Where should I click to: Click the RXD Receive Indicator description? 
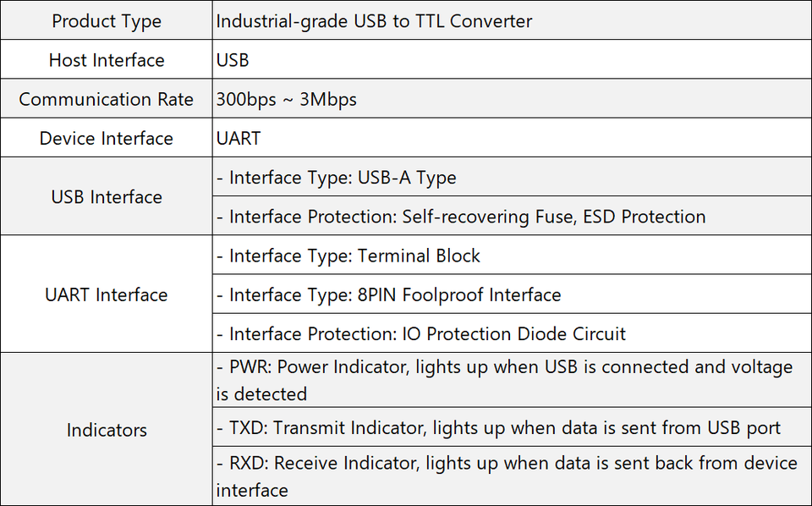pyautogui.click(x=507, y=463)
